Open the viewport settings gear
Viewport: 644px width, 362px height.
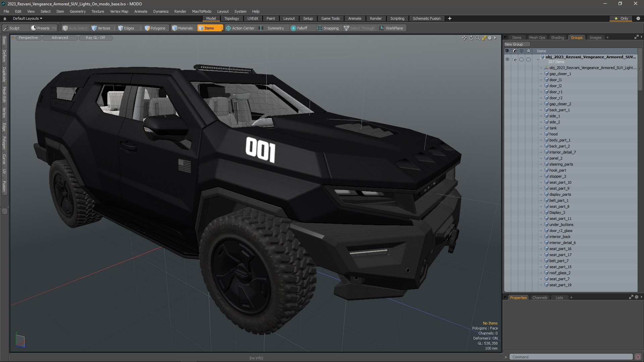coord(490,38)
